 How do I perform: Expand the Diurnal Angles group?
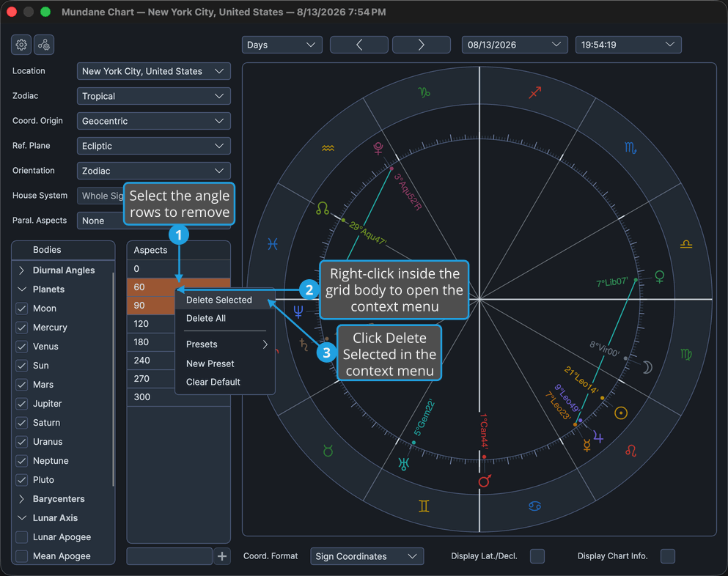tap(21, 270)
